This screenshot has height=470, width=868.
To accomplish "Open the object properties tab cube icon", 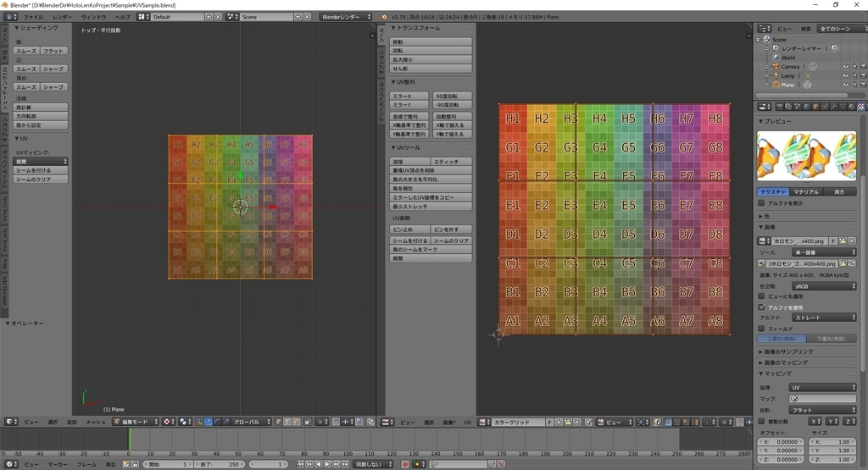I will click(x=815, y=107).
